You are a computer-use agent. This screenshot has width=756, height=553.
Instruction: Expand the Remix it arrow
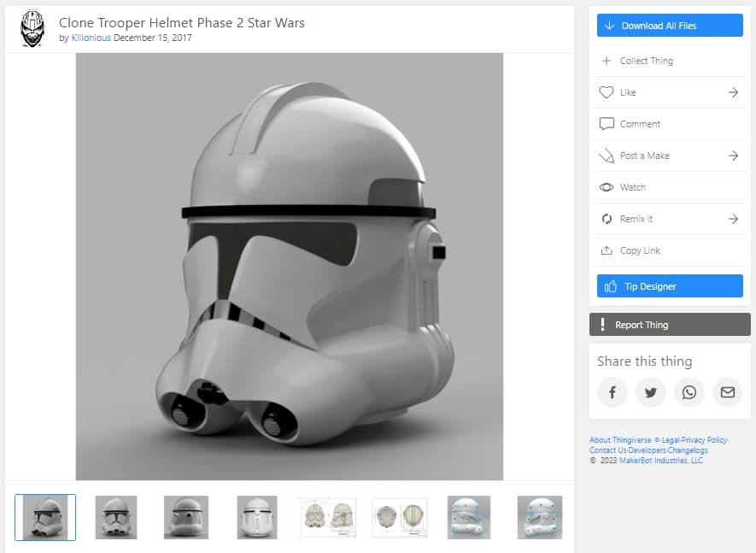[733, 219]
